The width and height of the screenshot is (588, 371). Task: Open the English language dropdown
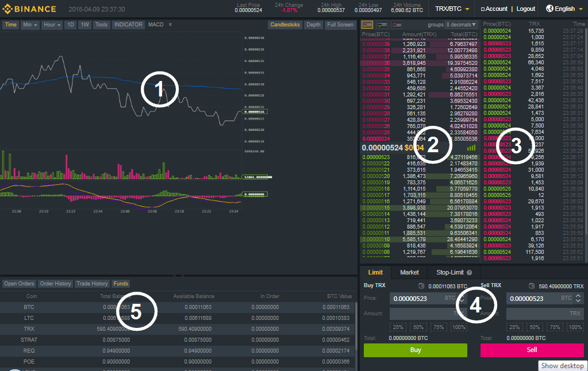[565, 9]
